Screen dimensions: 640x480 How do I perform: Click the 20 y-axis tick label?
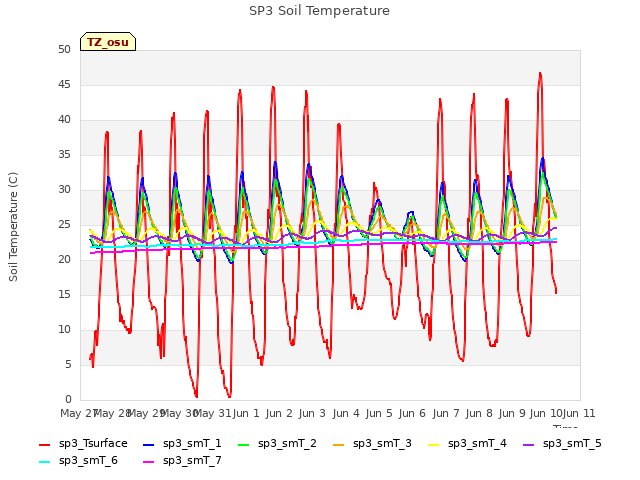64,260
